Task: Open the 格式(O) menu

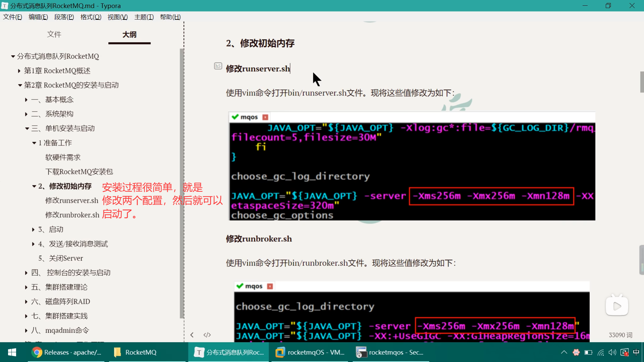Action: [91, 17]
